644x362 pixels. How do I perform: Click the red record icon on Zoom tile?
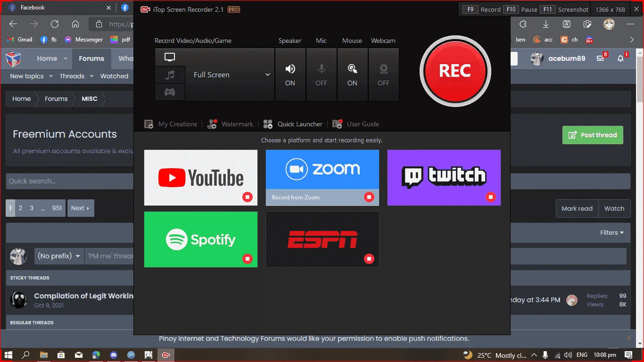(369, 197)
